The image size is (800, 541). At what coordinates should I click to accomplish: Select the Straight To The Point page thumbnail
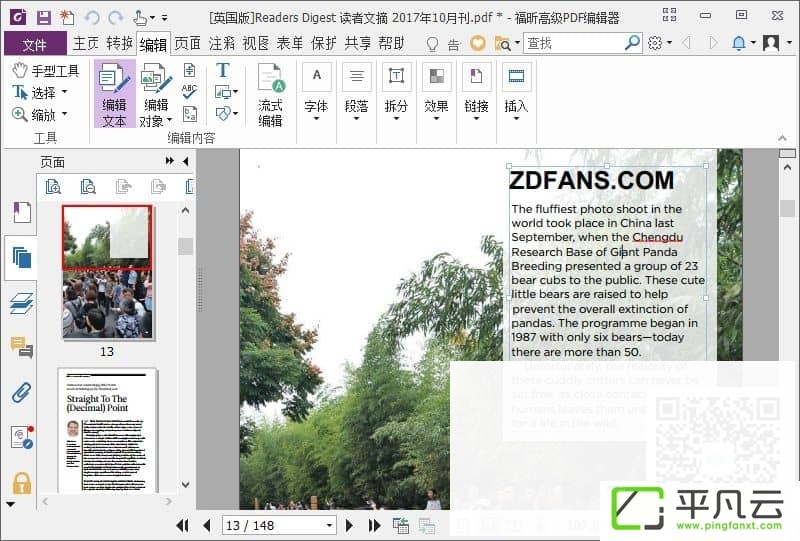107,430
